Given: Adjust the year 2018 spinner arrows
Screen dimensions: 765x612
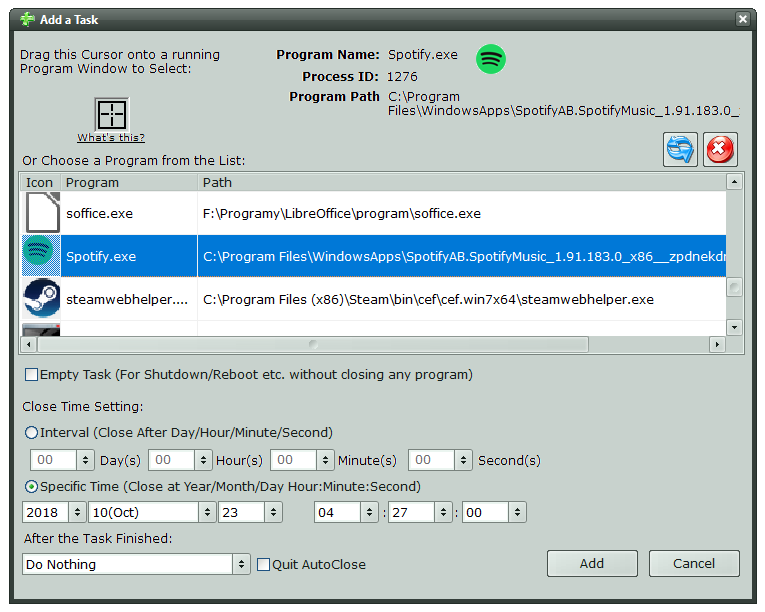Looking at the screenshot, I should tap(77, 512).
